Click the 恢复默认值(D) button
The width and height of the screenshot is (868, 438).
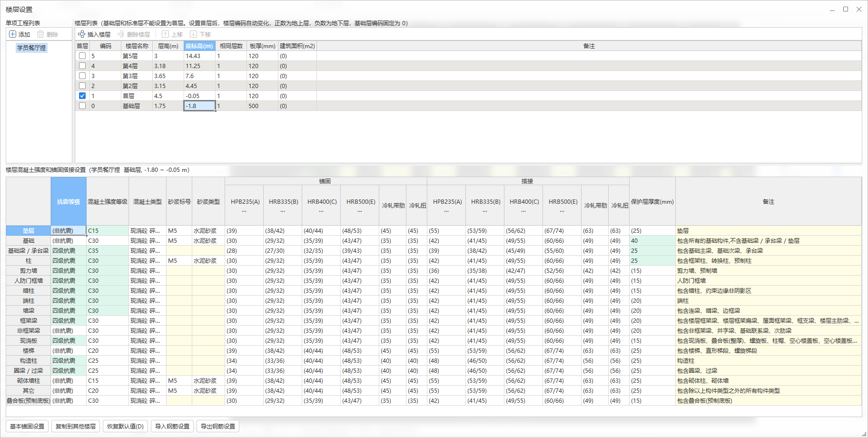tap(125, 426)
